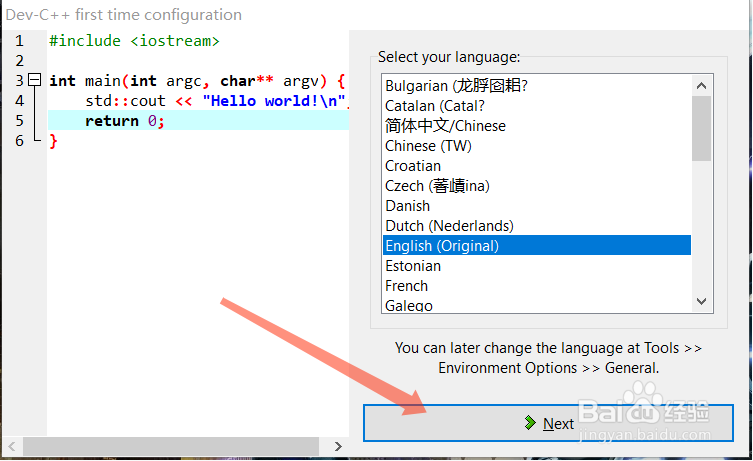753x461 pixels.
Task: Pick Dutch (Nederlands) language
Action: coord(536,226)
